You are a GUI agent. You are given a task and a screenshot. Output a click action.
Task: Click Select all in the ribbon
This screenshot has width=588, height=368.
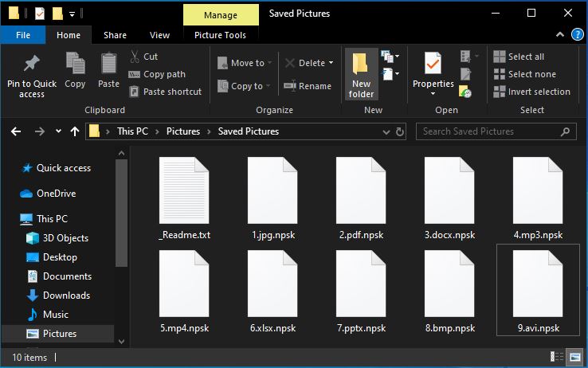pyautogui.click(x=519, y=57)
